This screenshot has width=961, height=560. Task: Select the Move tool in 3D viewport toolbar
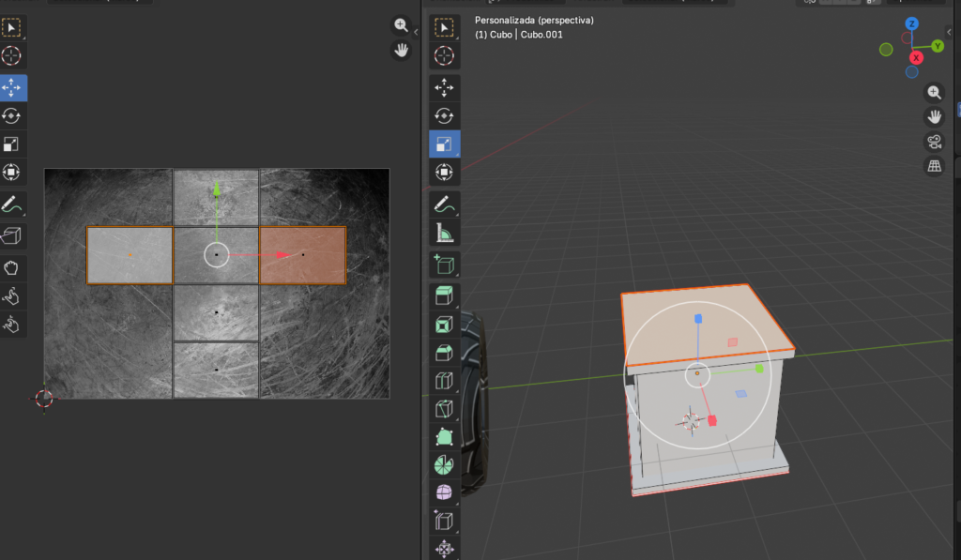tap(444, 88)
